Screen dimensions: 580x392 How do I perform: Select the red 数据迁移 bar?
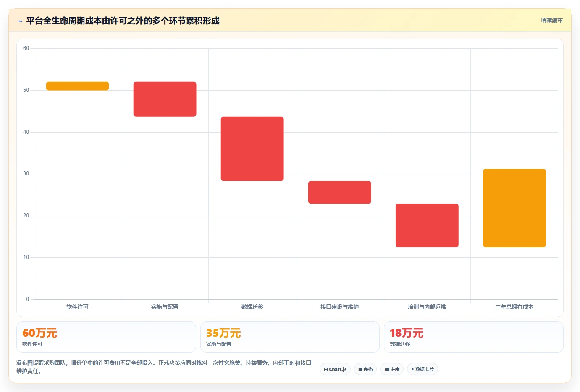252,149
